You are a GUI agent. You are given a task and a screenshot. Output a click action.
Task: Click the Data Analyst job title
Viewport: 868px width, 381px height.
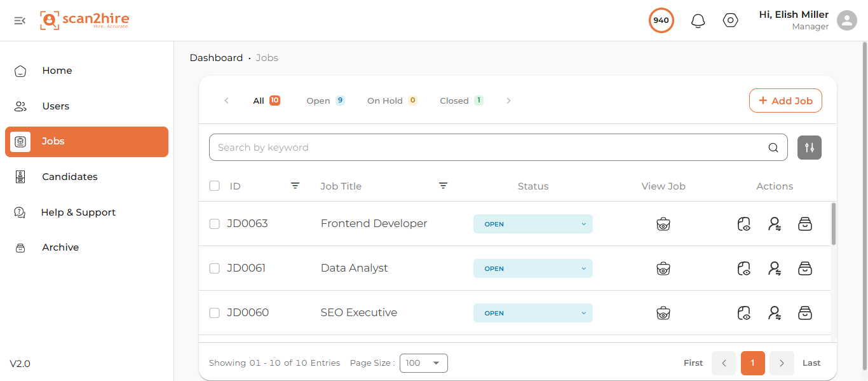354,268
